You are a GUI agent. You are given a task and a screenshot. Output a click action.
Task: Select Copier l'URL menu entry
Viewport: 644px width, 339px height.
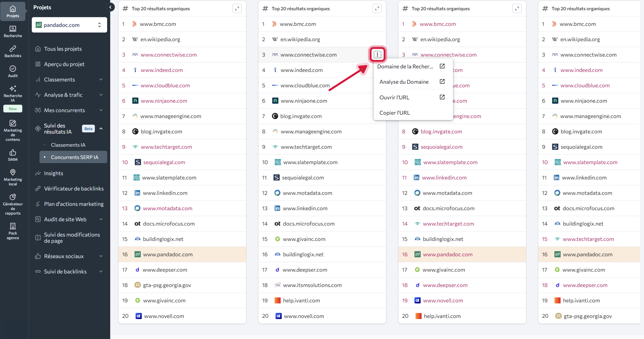click(x=413, y=113)
